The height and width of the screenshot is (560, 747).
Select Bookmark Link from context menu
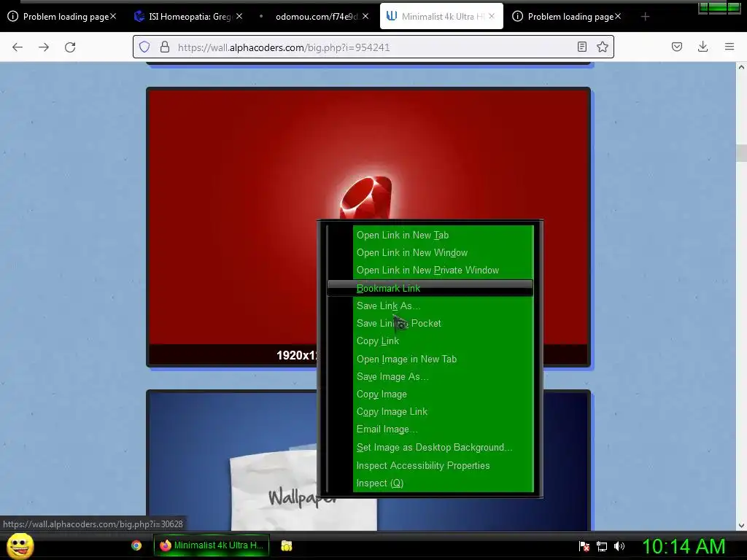(x=430, y=288)
